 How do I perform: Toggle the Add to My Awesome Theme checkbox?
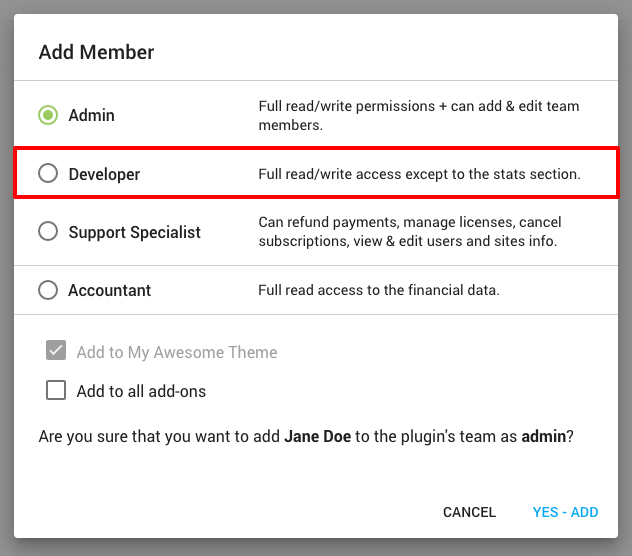point(56,352)
